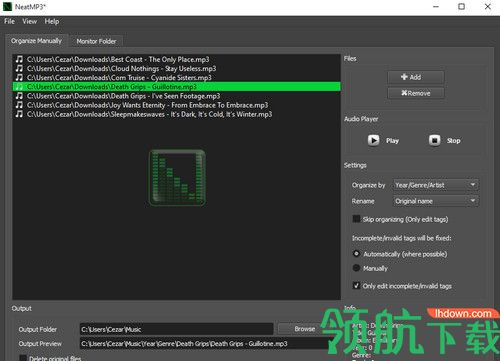Screen dimensions: 500x361
Task: Open the Help menu
Action: pos(52,21)
